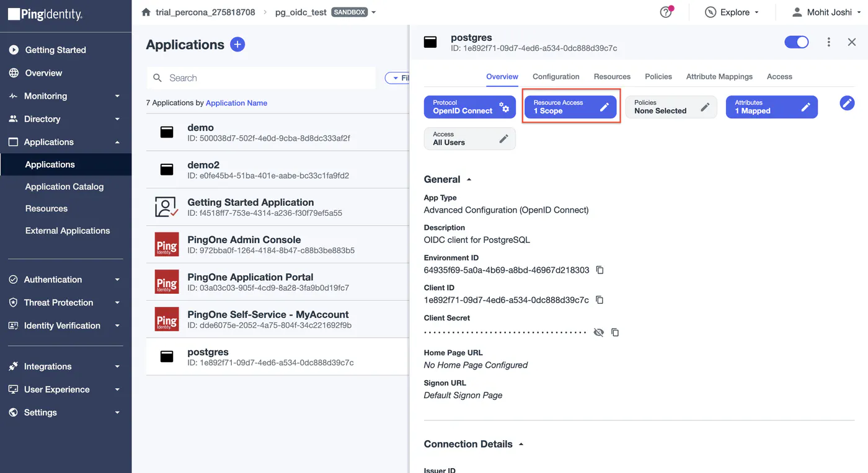Expand the Threat Protection sidebar menu
The image size is (868, 473).
[117, 303]
